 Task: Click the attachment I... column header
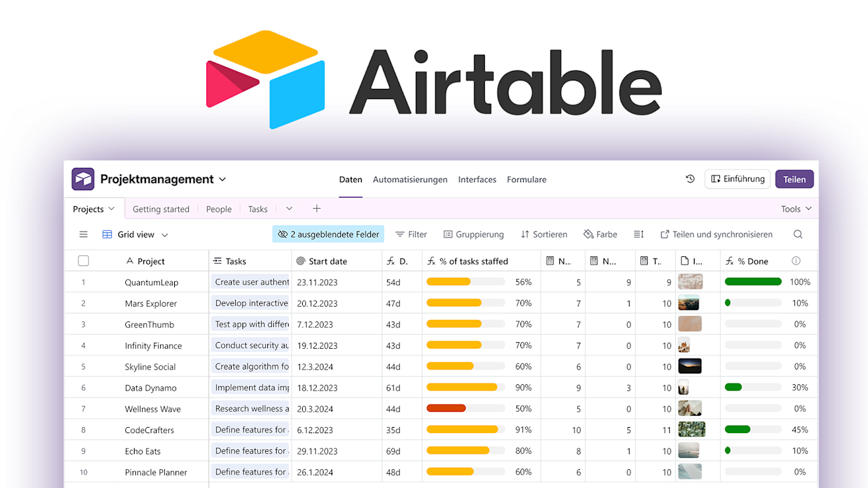(697, 261)
